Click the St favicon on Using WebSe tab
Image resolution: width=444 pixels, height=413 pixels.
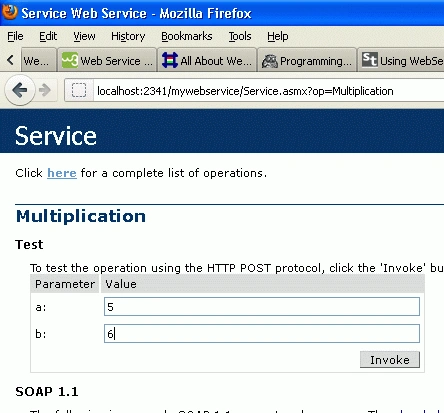370,60
